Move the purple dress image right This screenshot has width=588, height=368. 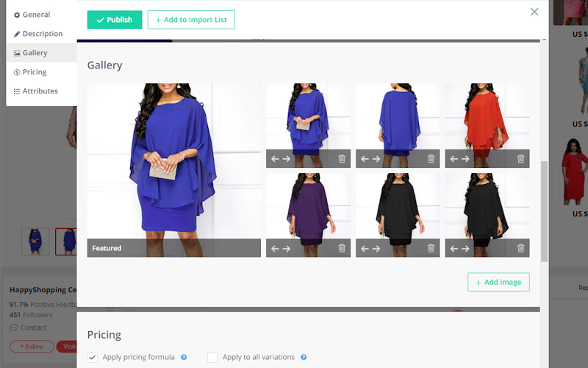pos(287,249)
